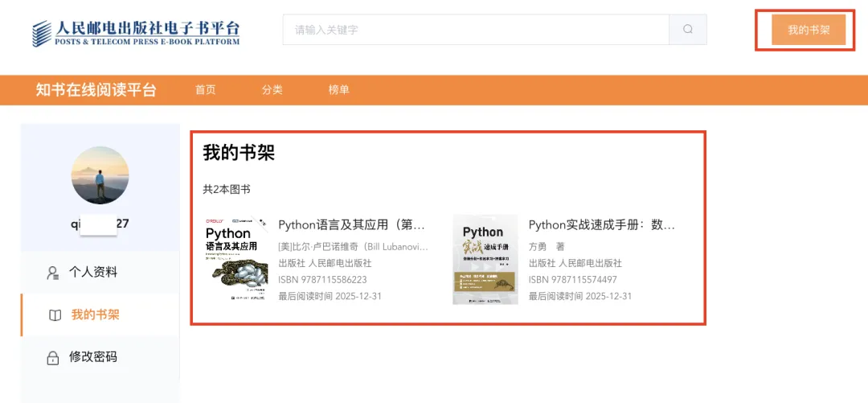Focus the 请输入关键字 search field
The width and height of the screenshot is (868, 403).
(x=476, y=30)
